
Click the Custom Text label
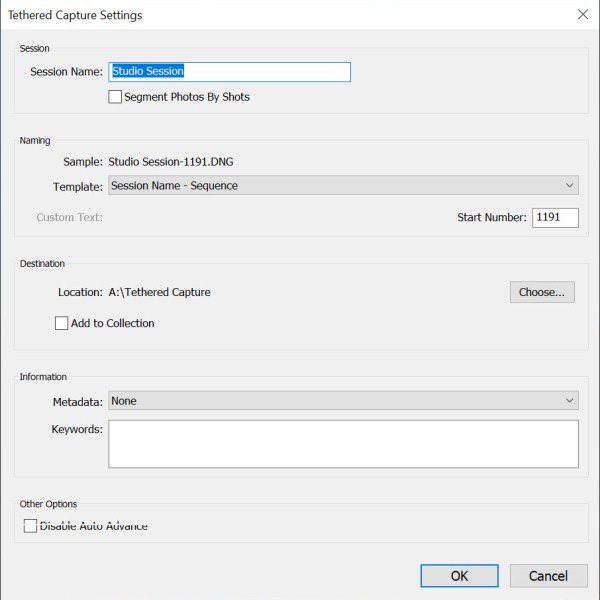[x=69, y=217]
